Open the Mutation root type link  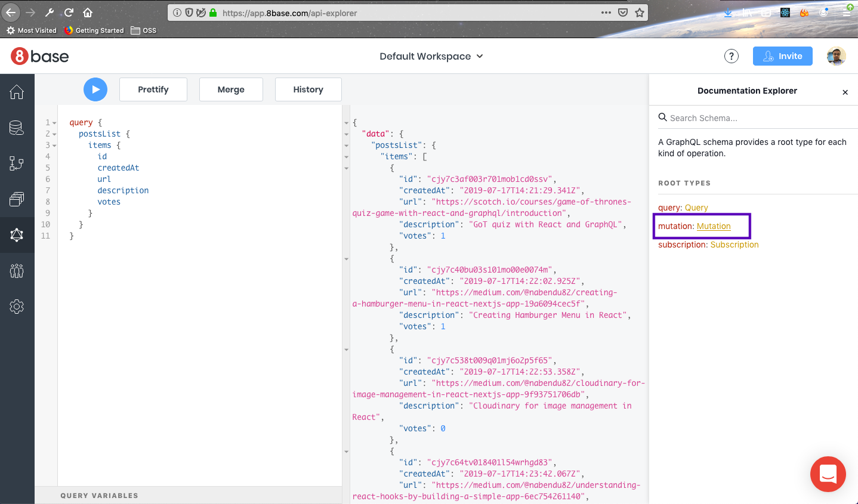714,226
